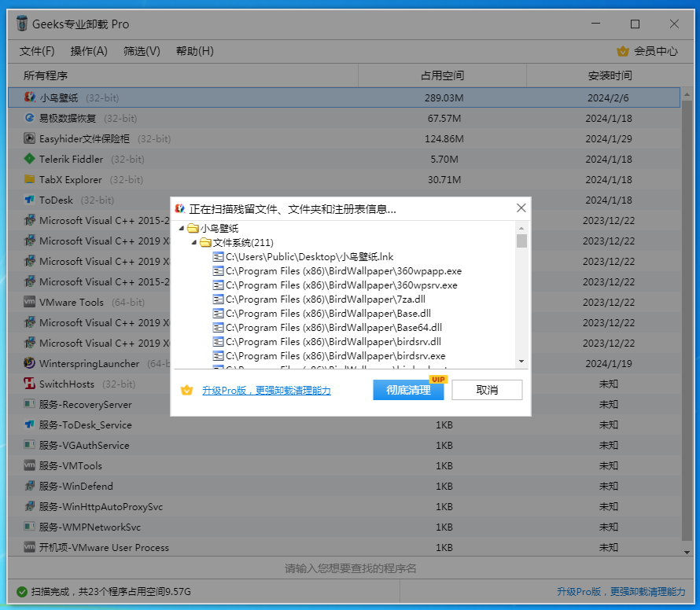
Task: Sort by the 占用空间 column header
Action: (442, 75)
